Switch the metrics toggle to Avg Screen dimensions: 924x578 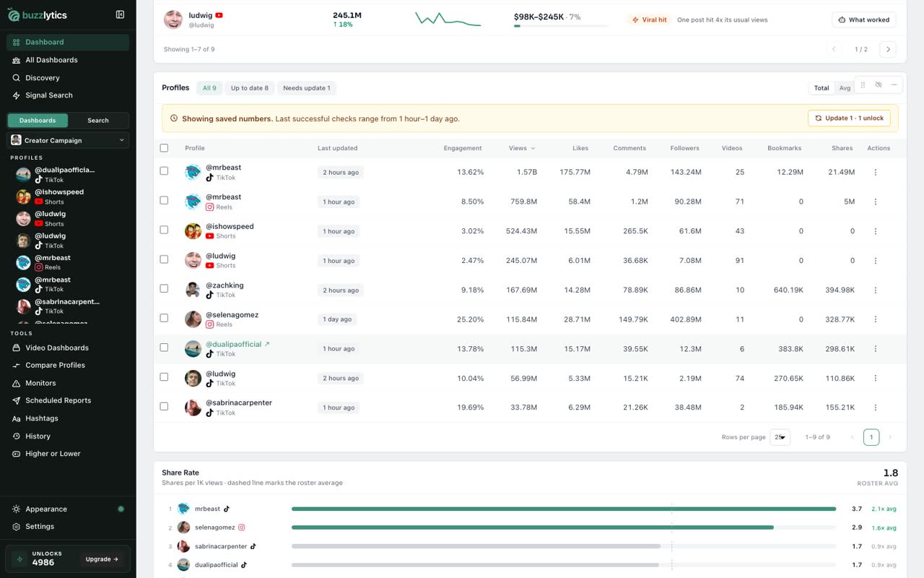pyautogui.click(x=845, y=88)
